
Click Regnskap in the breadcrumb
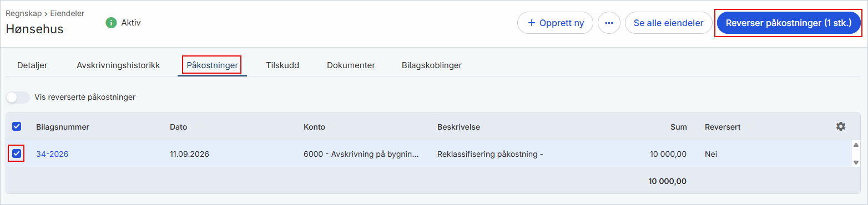(23, 13)
